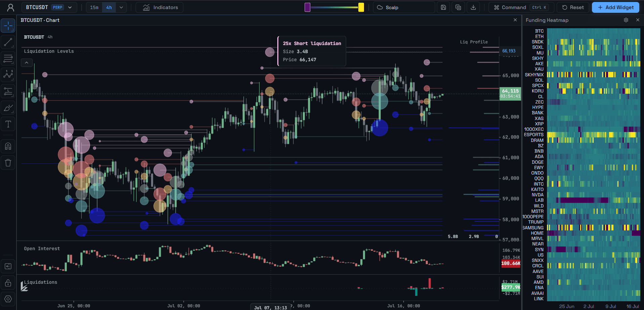Select the trend line drawing tool
The width and height of the screenshot is (644, 310).
8,42
